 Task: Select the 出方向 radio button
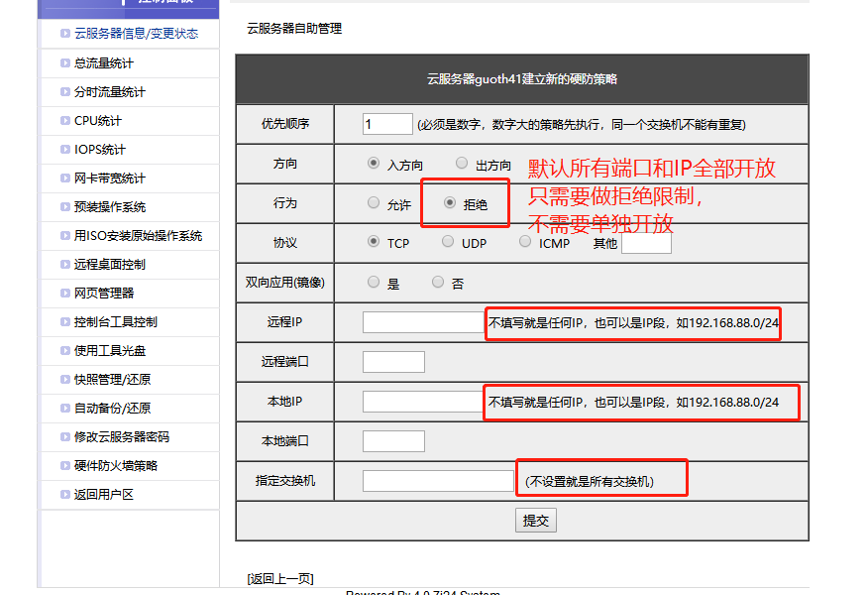pos(462,164)
